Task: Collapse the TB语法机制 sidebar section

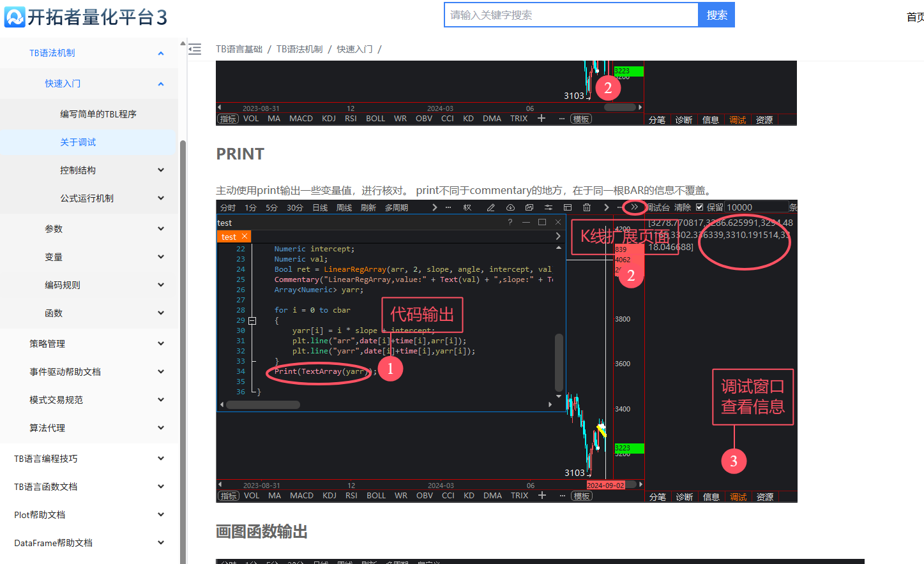Action: (x=161, y=53)
